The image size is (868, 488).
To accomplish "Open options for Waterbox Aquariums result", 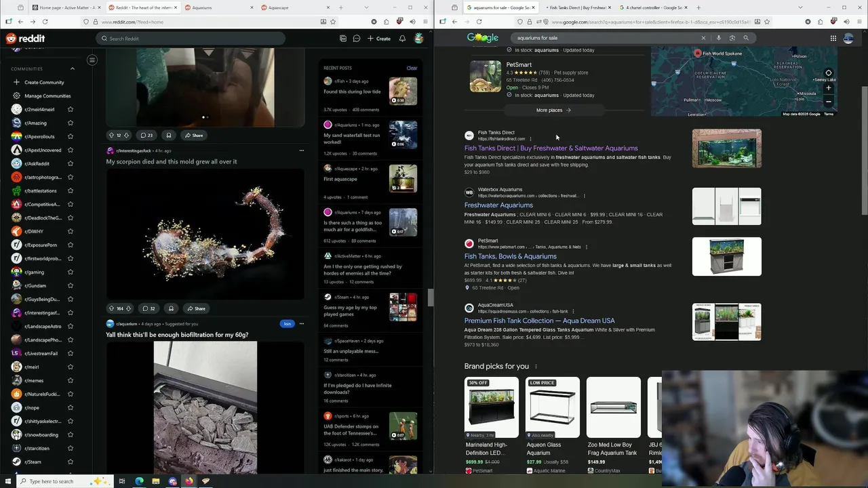I will [x=584, y=196].
